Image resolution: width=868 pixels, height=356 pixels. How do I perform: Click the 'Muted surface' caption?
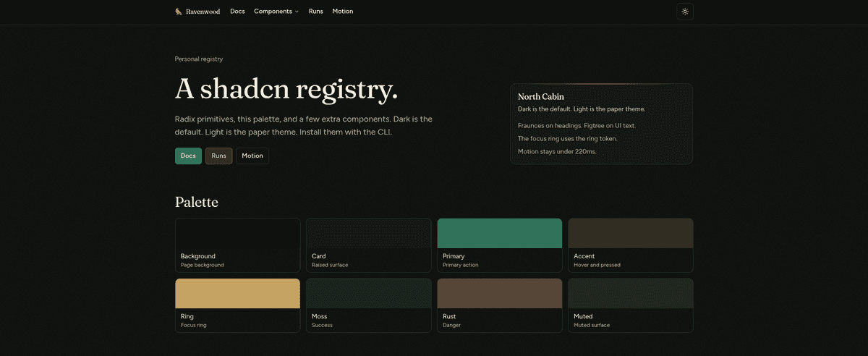pos(592,325)
